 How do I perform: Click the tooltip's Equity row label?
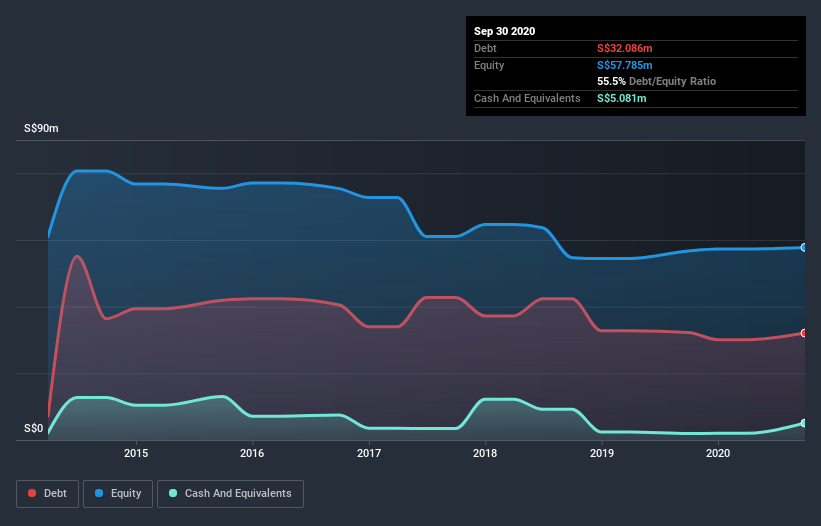(489, 65)
